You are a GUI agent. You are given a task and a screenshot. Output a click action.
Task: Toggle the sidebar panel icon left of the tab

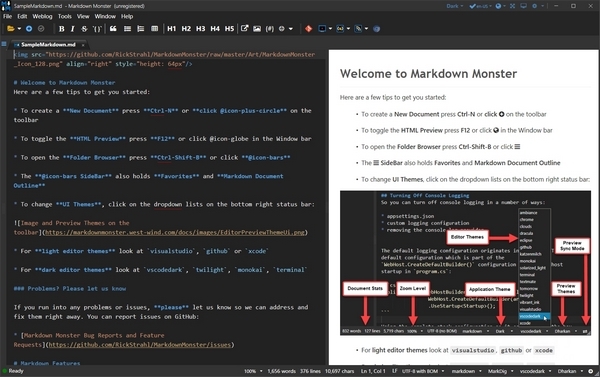coord(4,44)
